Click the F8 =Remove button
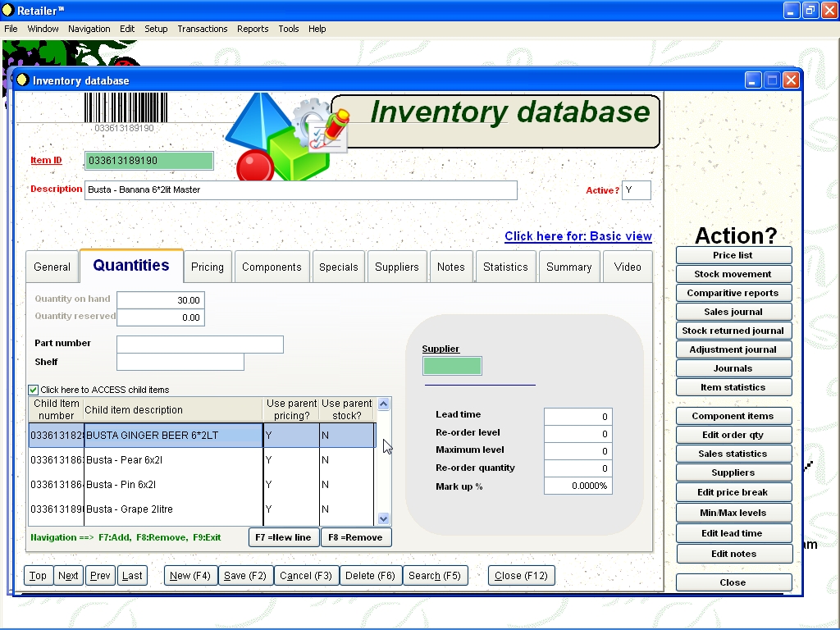The image size is (840, 630). [356, 537]
